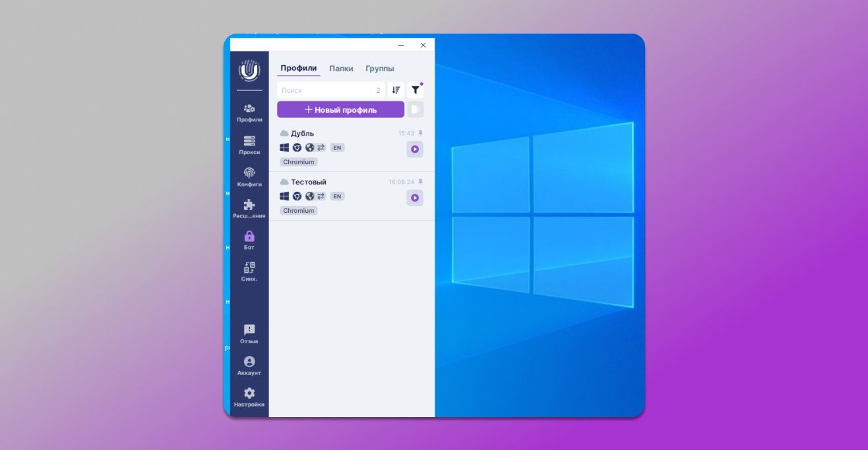Open the Прокси section in sidebar

(249, 144)
